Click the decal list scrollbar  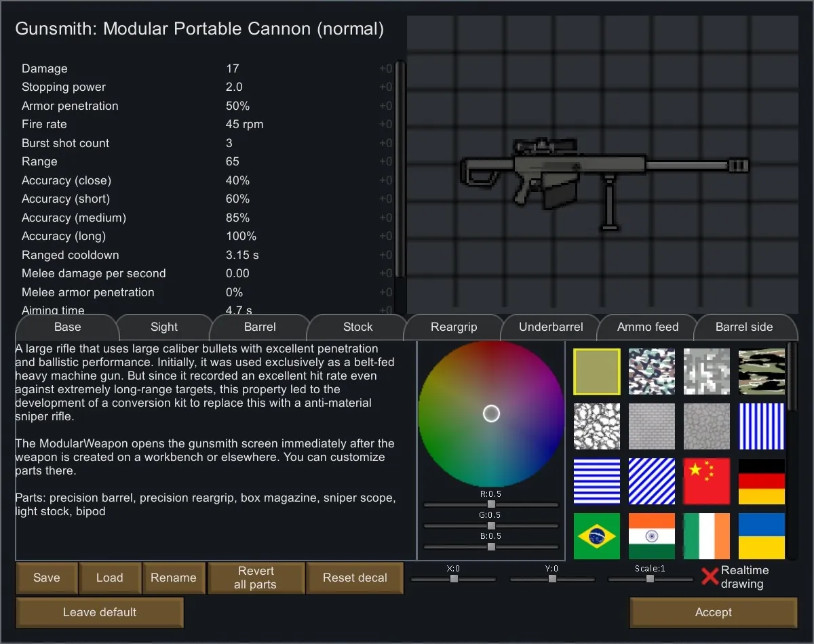pyautogui.click(x=792, y=376)
